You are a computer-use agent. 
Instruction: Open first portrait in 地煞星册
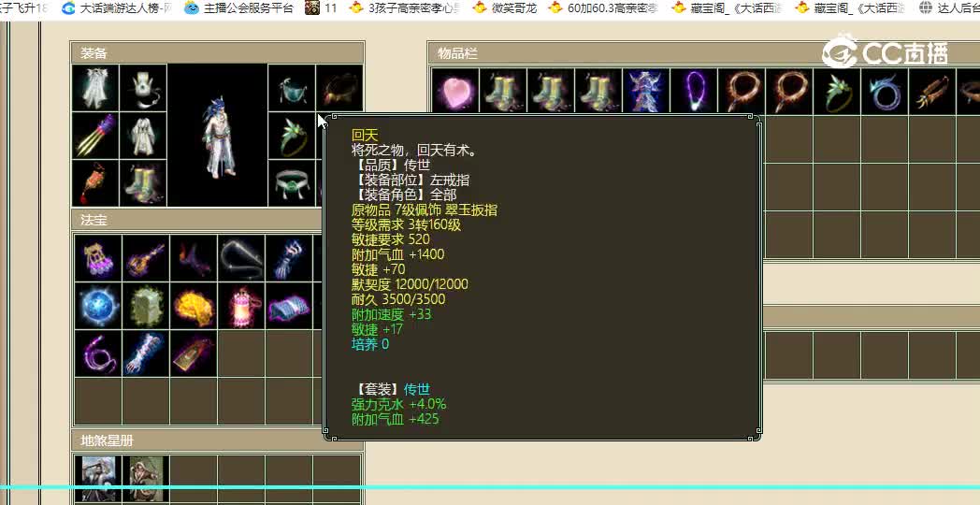(x=99, y=480)
